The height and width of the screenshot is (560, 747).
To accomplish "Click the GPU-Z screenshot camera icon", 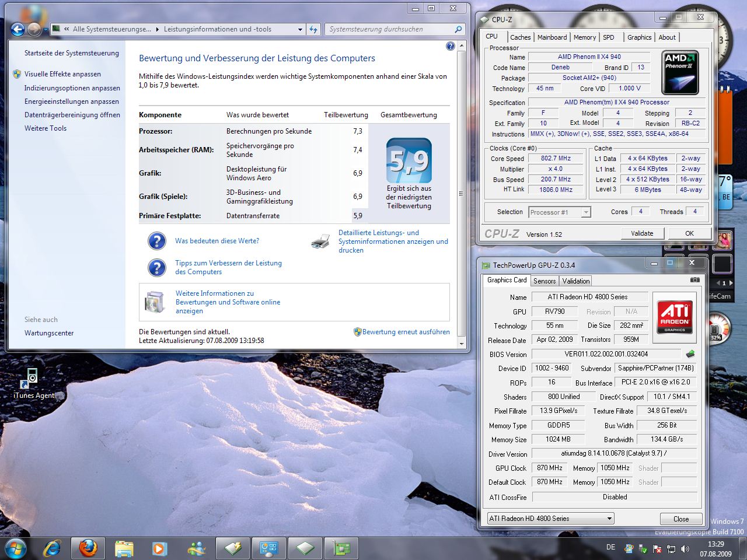I will tap(694, 280).
